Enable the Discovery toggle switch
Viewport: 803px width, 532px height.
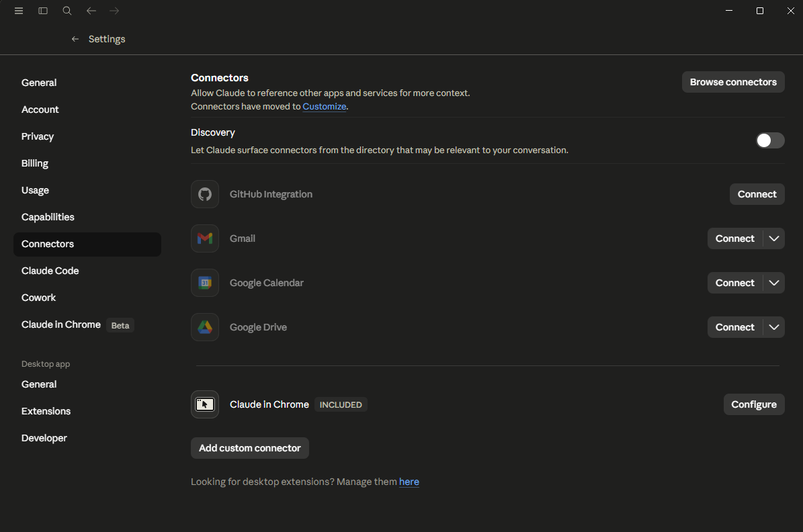click(x=770, y=140)
